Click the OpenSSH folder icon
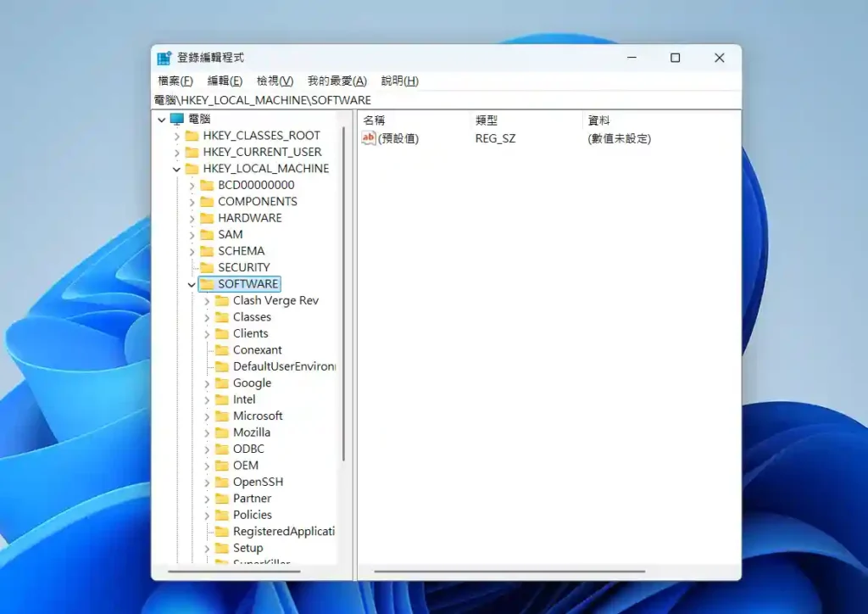 tap(221, 483)
